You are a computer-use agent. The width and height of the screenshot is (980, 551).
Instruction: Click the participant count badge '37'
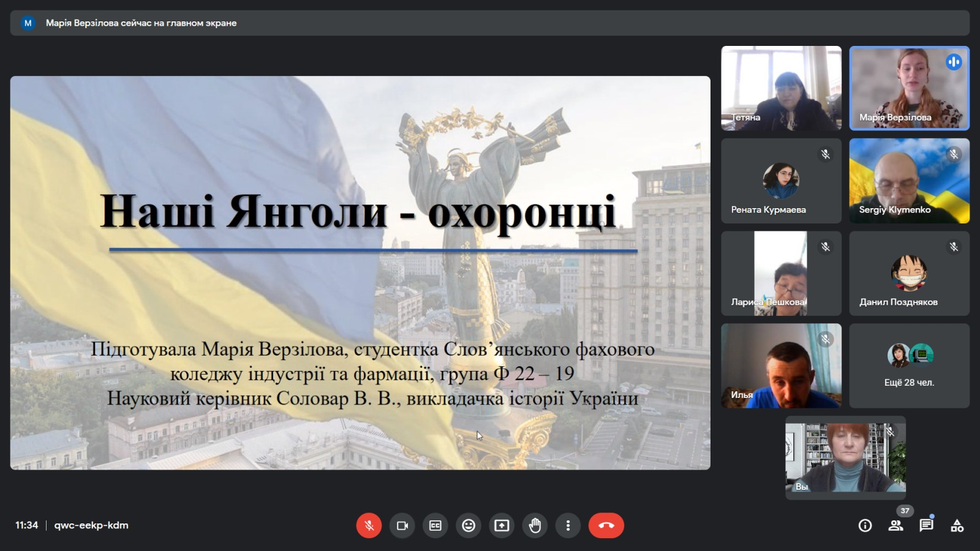tap(905, 511)
